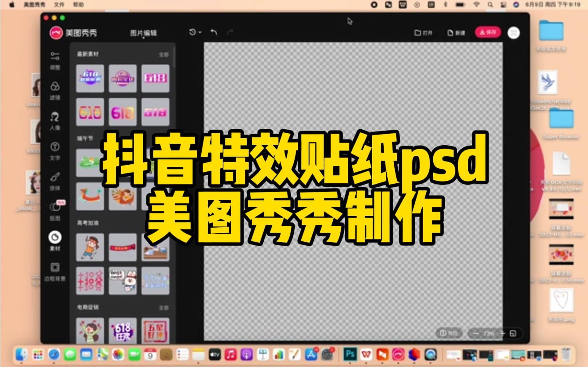
Task: Click the transparent canvas area
Action: (x=353, y=192)
